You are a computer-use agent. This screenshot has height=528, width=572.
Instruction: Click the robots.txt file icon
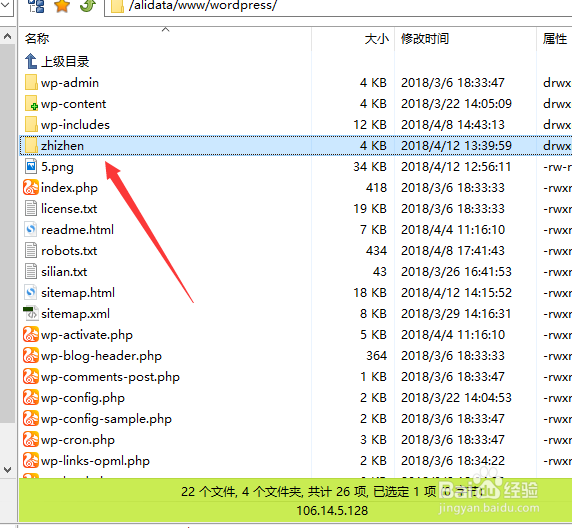click(31, 251)
